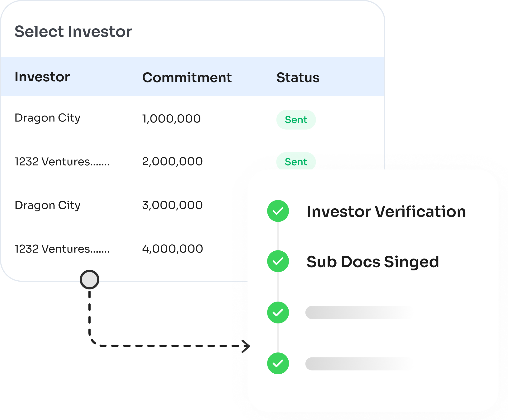Image resolution: width=508 pixels, height=420 pixels.
Task: Select the Sent badge for 2,000,000 commitment
Action: point(296,161)
